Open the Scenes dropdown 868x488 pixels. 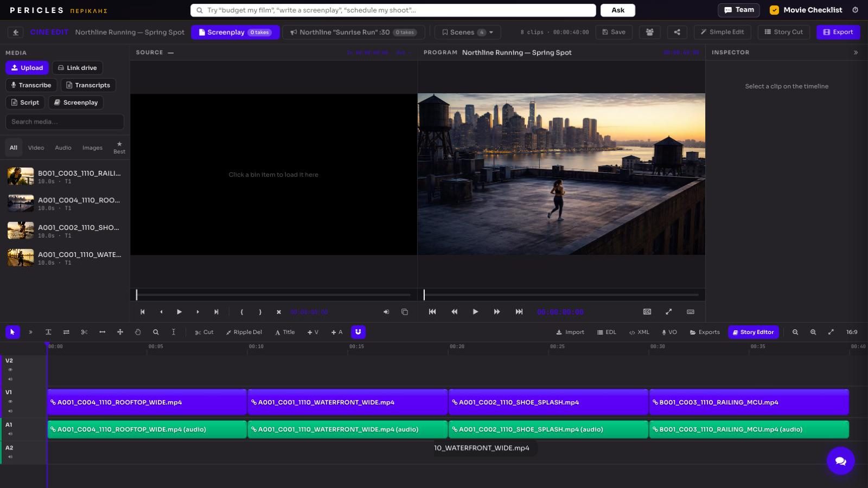pyautogui.click(x=468, y=33)
